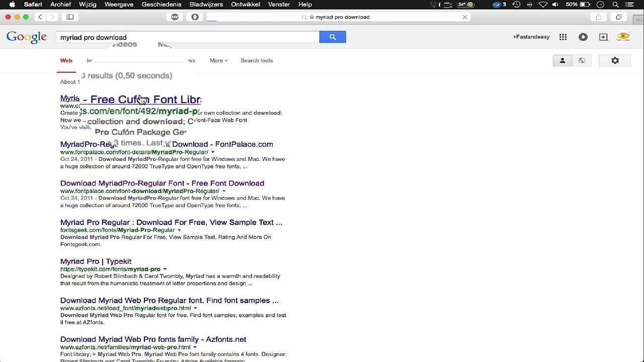The image size is (644, 362).
Task: Stop loading with the address bar X
Action: (x=465, y=17)
